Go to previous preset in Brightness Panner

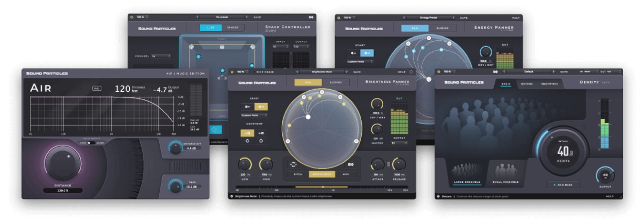pos(297,71)
